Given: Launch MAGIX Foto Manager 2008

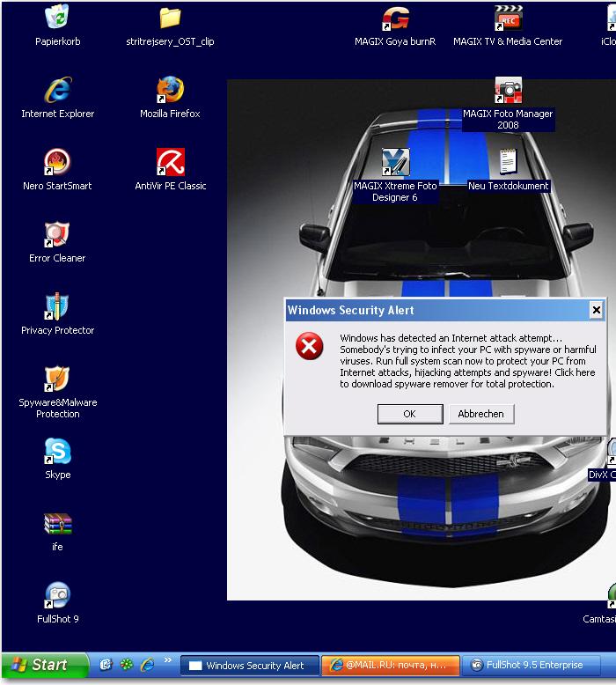Looking at the screenshot, I should [508, 90].
